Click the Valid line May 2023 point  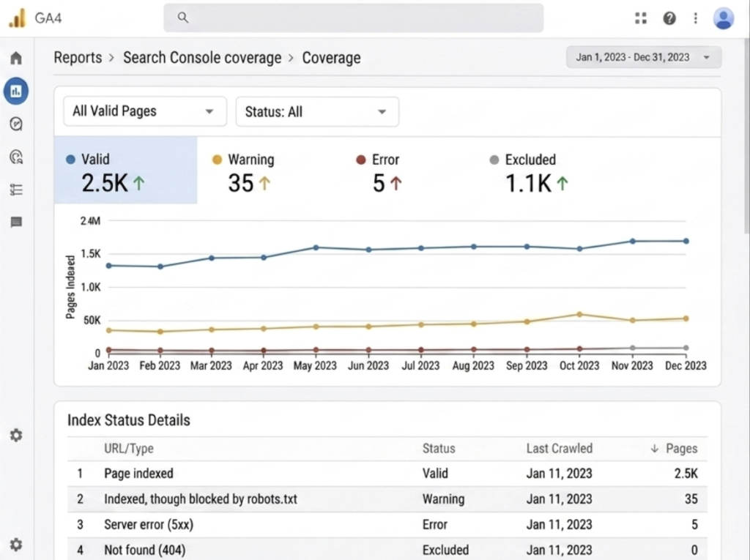tap(316, 247)
